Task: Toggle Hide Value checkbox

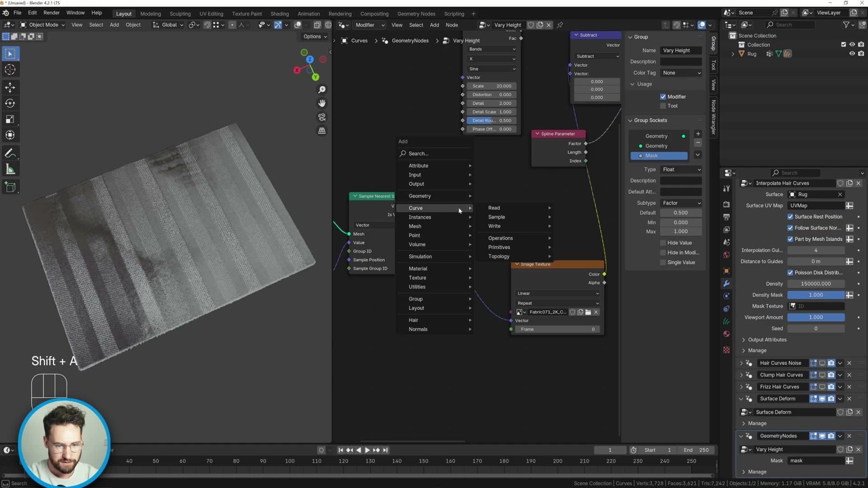Action: [663, 243]
